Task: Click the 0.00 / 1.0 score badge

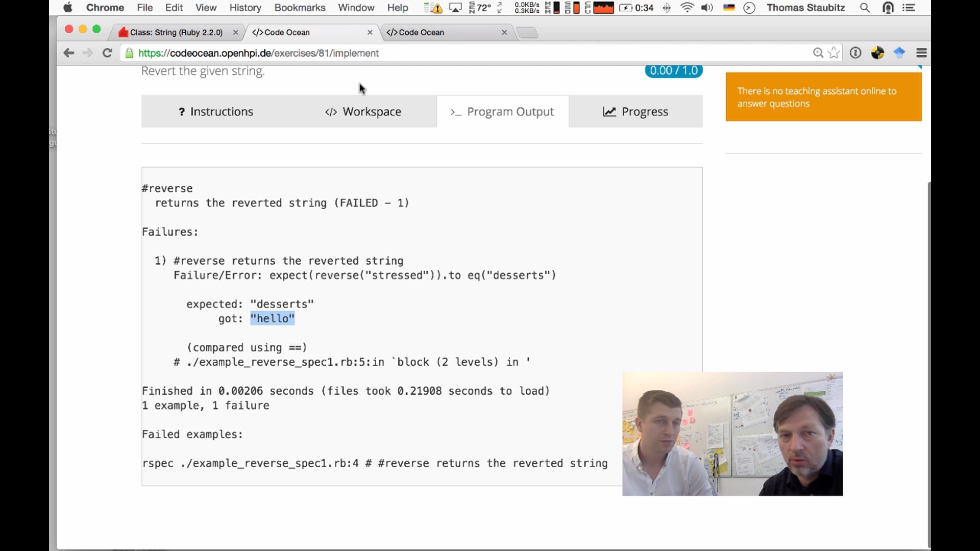Action: click(x=673, y=70)
